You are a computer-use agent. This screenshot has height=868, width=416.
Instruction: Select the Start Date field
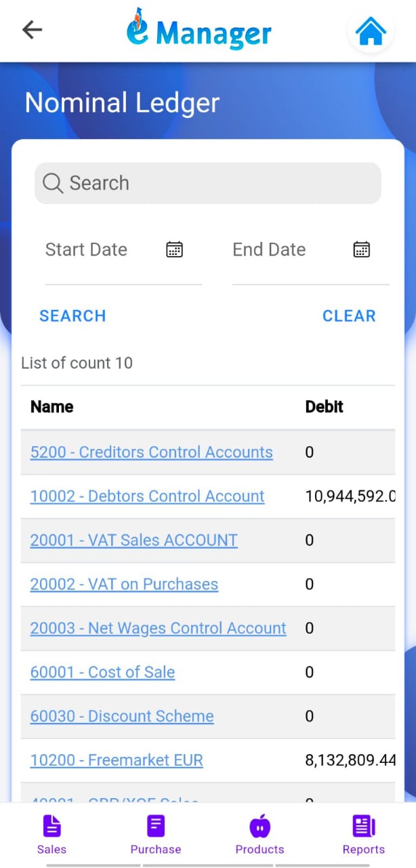point(102,250)
